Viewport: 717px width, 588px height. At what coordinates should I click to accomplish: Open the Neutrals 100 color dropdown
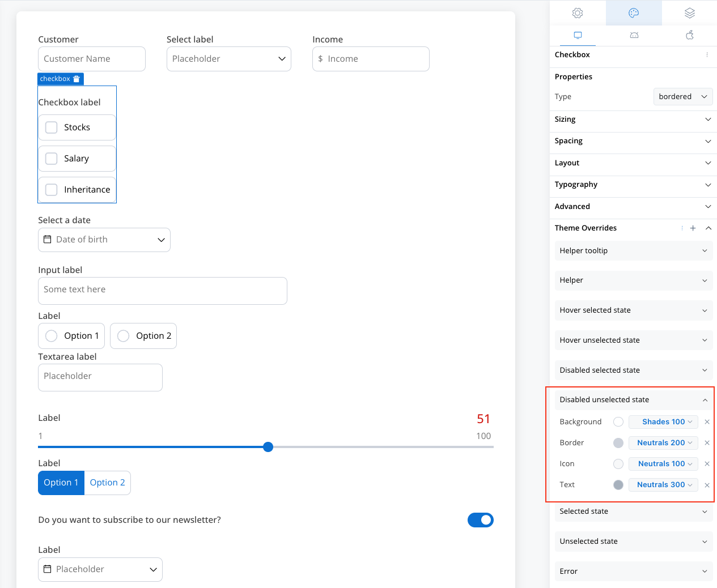click(x=663, y=464)
